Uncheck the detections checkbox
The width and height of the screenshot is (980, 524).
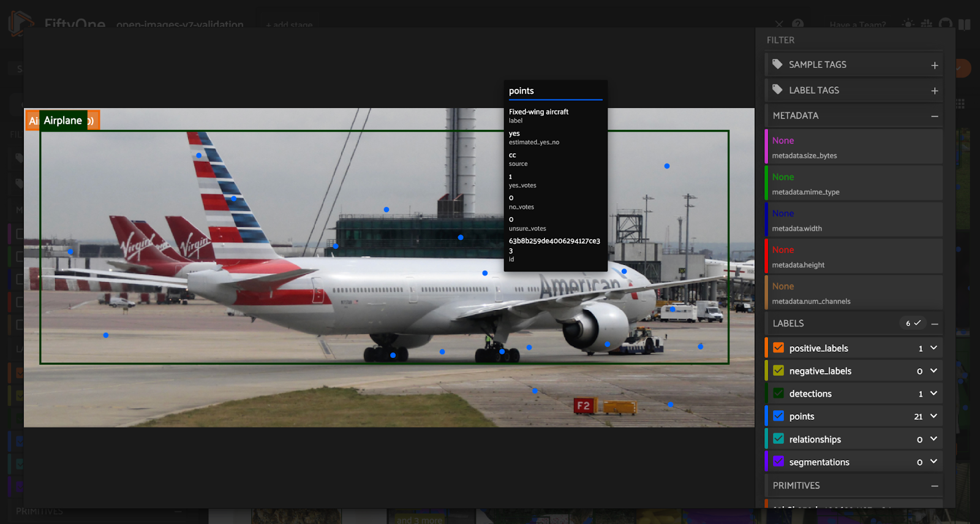point(778,393)
